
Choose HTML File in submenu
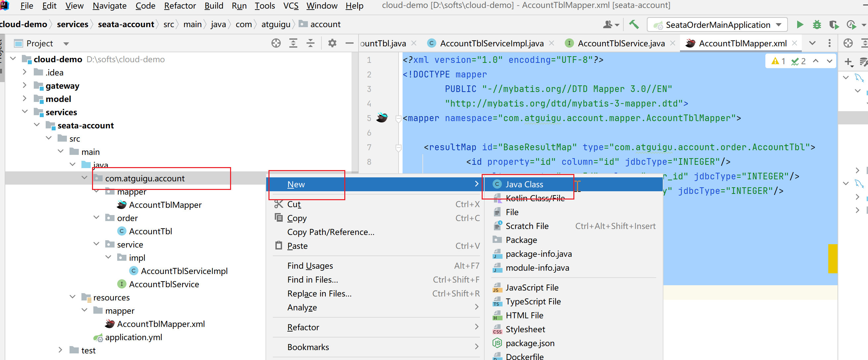(573, 315)
